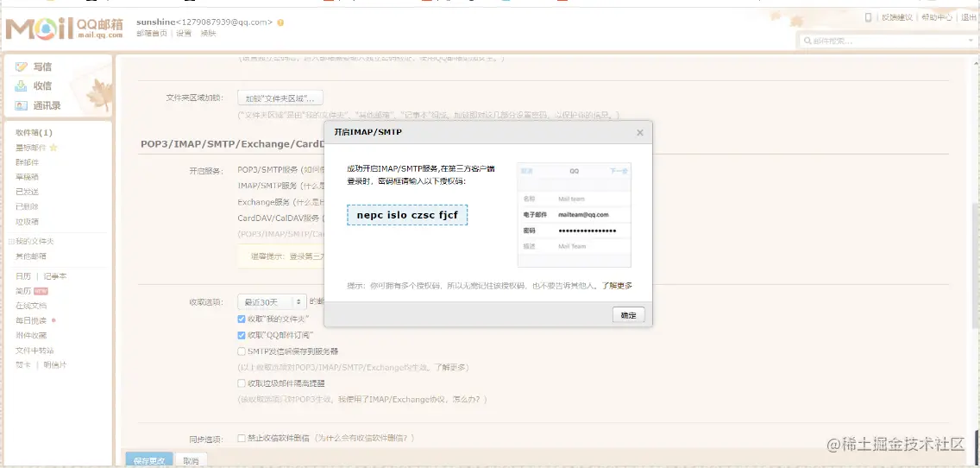
Task: Click 帮助中心 link in the header
Action: tap(937, 17)
